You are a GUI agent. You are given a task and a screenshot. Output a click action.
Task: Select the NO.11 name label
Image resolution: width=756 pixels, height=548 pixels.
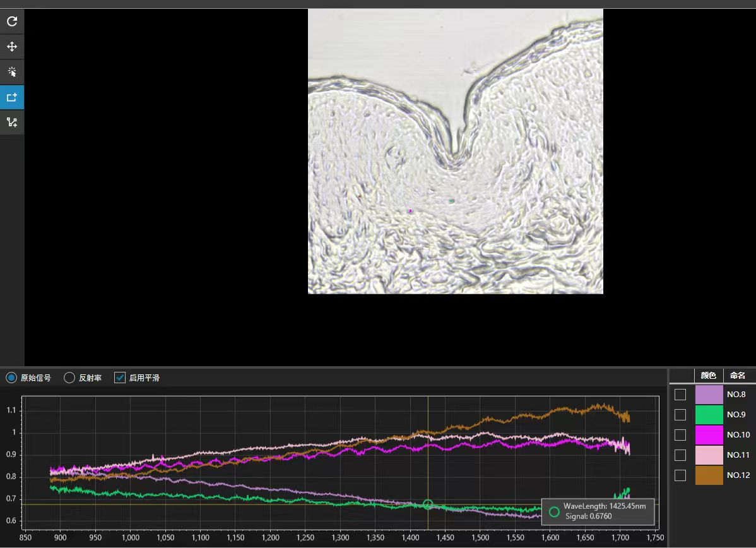(x=738, y=455)
